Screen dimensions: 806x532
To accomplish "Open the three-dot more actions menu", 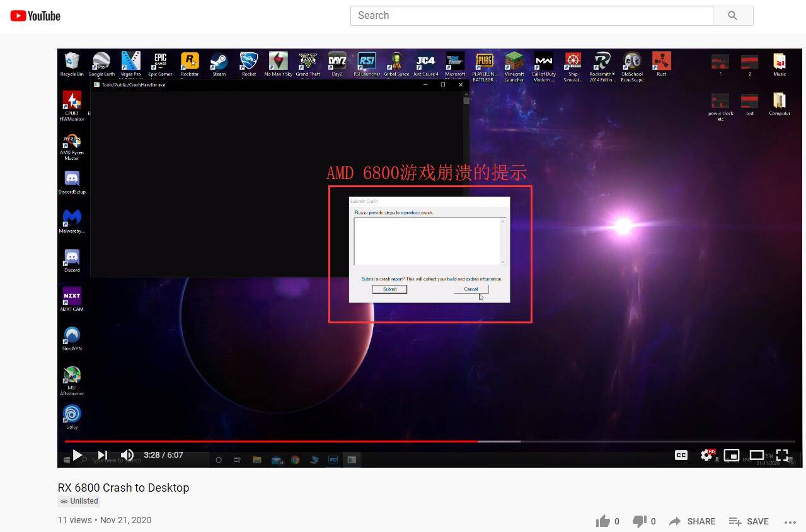I will (x=790, y=522).
